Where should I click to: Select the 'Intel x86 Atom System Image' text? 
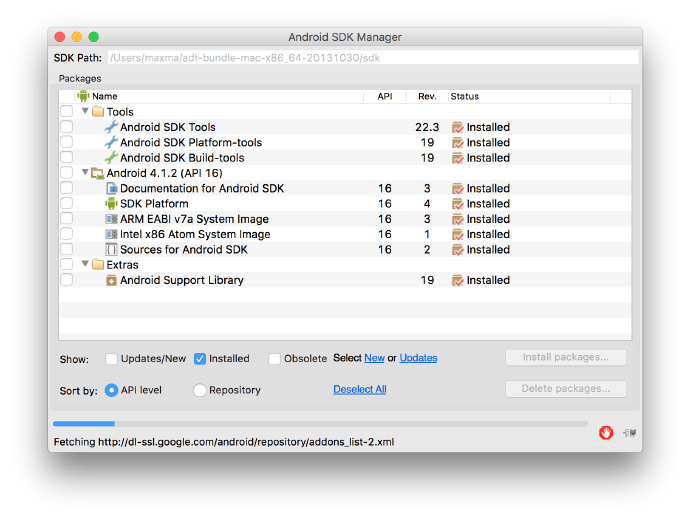195,234
